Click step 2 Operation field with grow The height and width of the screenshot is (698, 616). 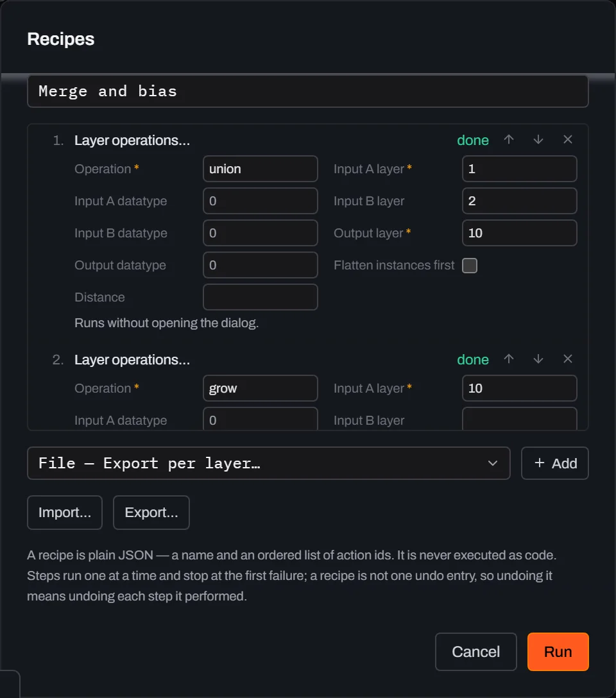261,388
